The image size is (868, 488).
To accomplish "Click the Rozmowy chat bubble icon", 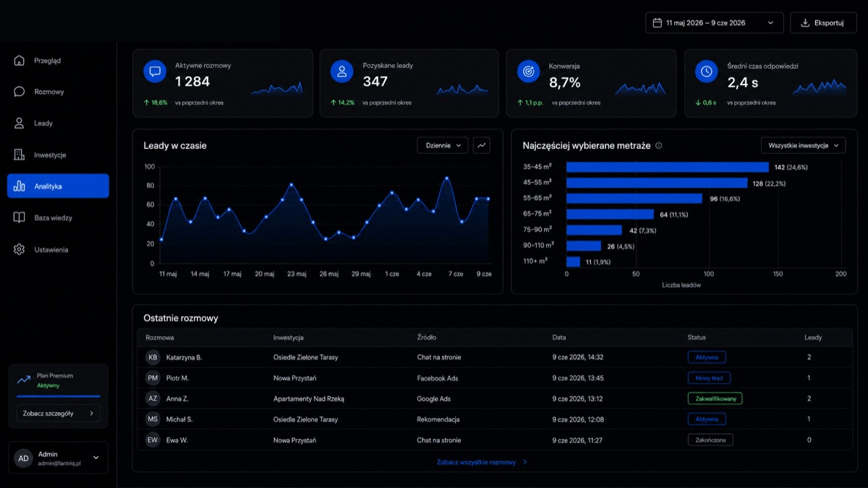I will [19, 92].
